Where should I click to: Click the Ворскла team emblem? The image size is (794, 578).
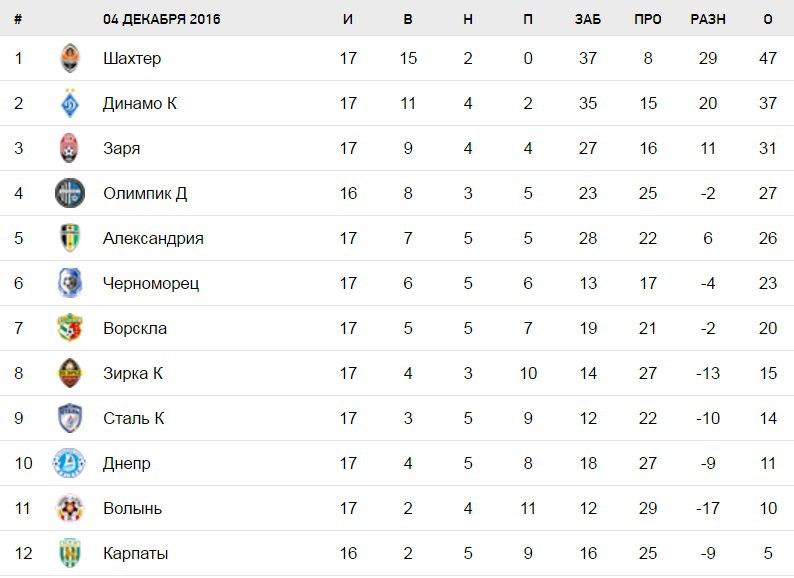coord(69,328)
